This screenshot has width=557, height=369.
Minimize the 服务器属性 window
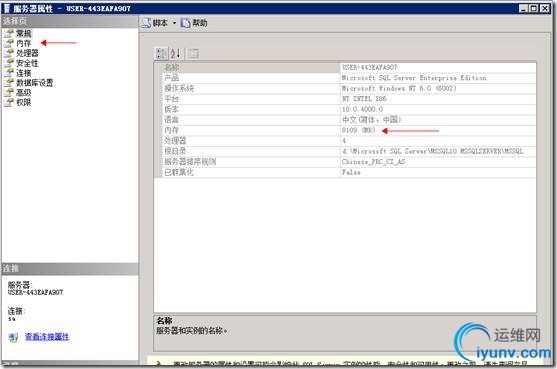pyautogui.click(x=523, y=8)
